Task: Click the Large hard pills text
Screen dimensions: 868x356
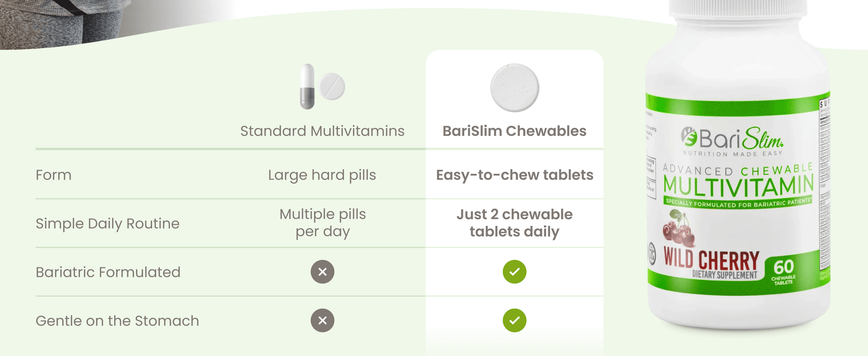Action: click(x=322, y=175)
